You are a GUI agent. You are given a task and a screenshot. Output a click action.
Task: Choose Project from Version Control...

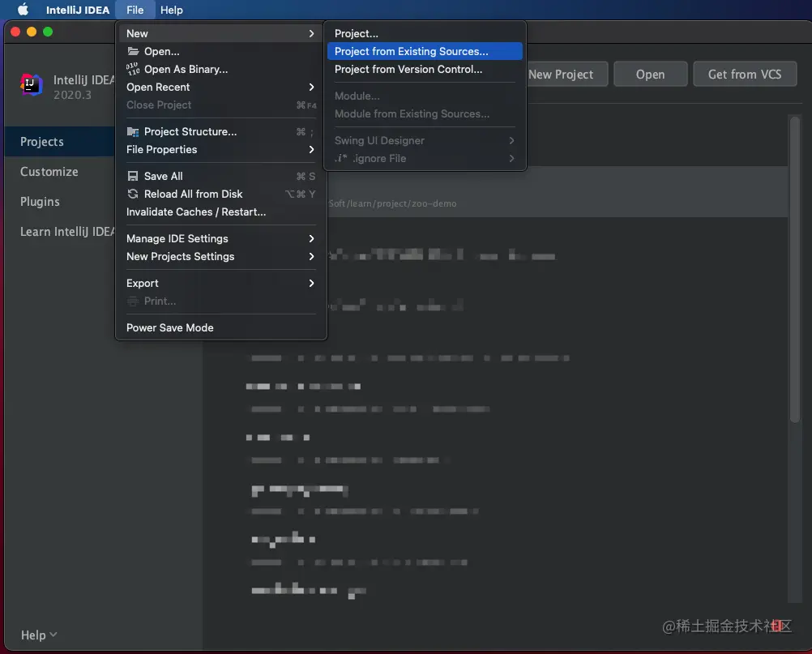pos(425,69)
